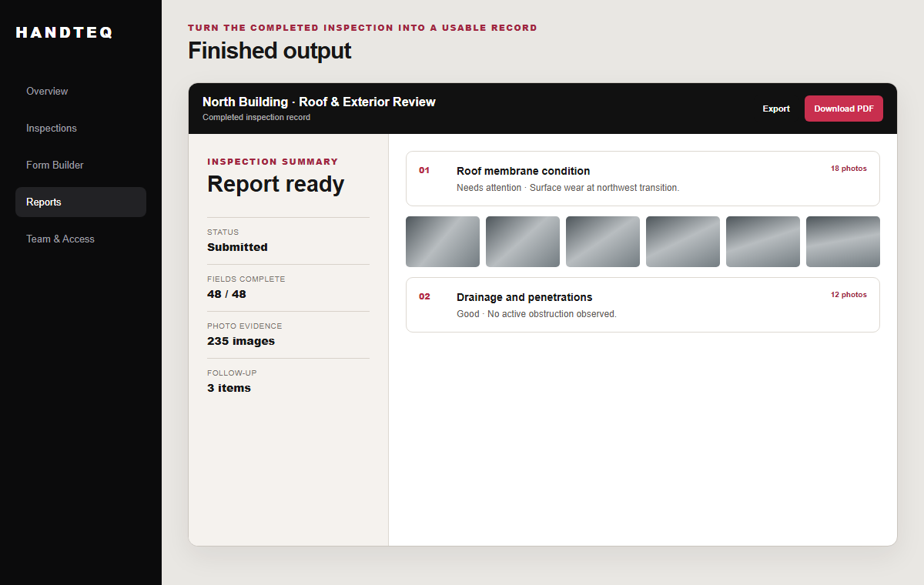Viewport: 924px width, 585px height.
Task: Open the second roof photo thumbnail
Action: coord(523,242)
